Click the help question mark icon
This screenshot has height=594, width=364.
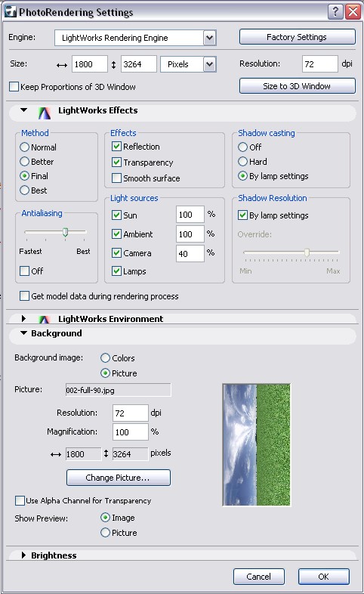335,12
